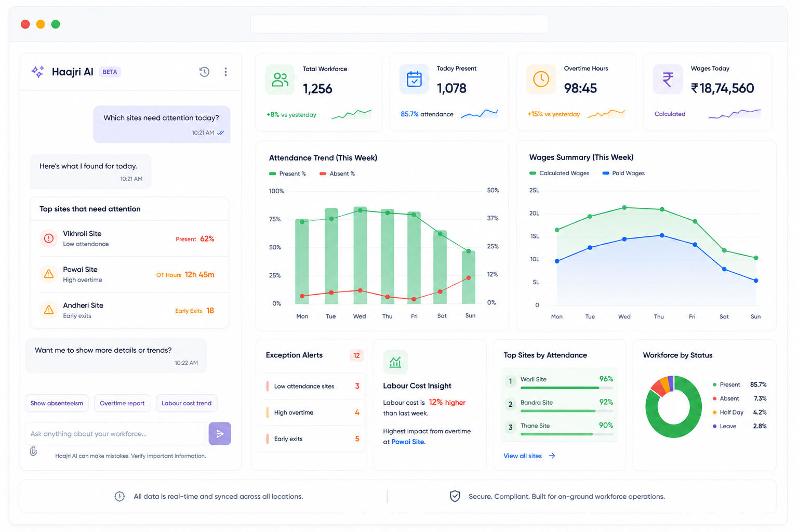798x532 pixels.
Task: Click Andheri Site warning triangle icon
Action: (x=49, y=310)
